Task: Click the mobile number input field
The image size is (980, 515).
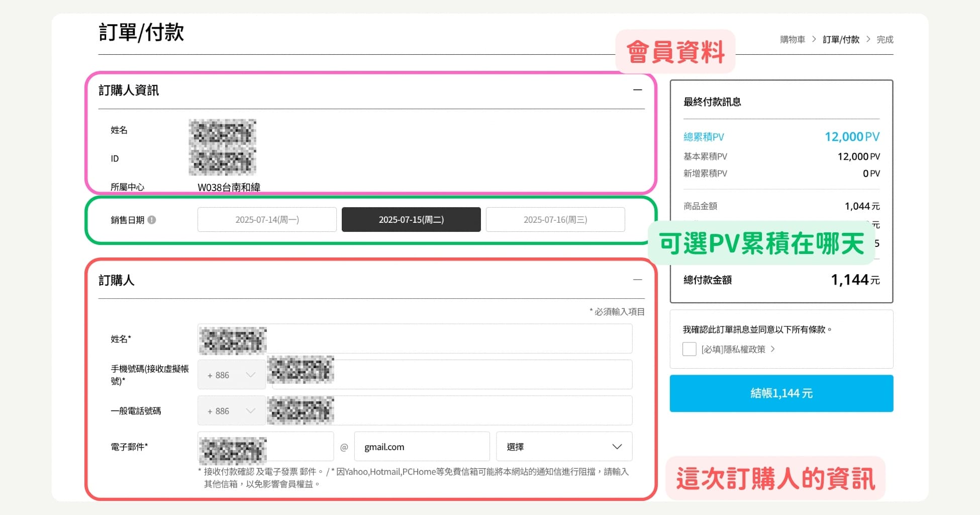Action: [452, 374]
